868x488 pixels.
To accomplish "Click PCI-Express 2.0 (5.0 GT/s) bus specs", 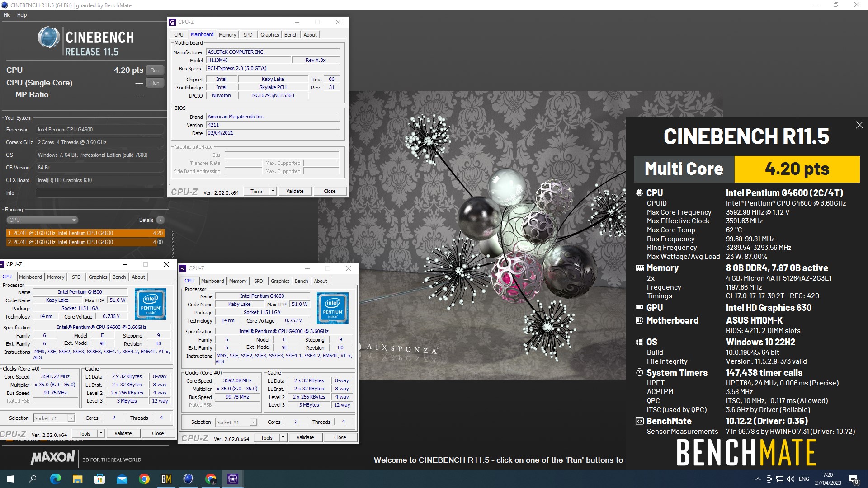I will pos(273,69).
